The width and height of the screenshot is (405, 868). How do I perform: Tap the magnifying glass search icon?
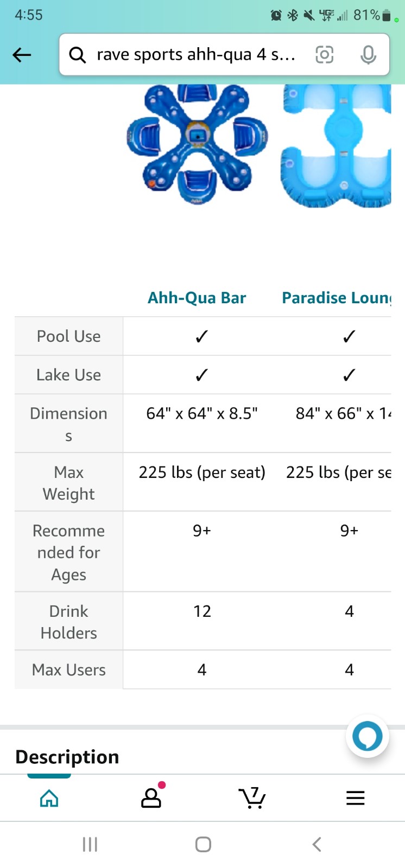[77, 55]
